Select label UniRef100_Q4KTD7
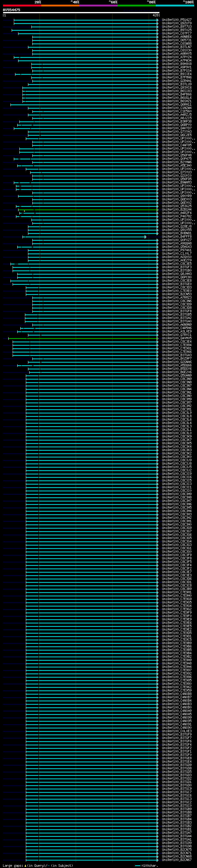The width and height of the screenshot is (197, 868). coord(176,128)
